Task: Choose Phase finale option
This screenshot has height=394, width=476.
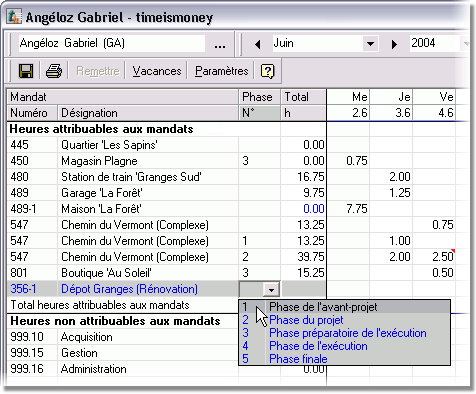Action: (345, 359)
